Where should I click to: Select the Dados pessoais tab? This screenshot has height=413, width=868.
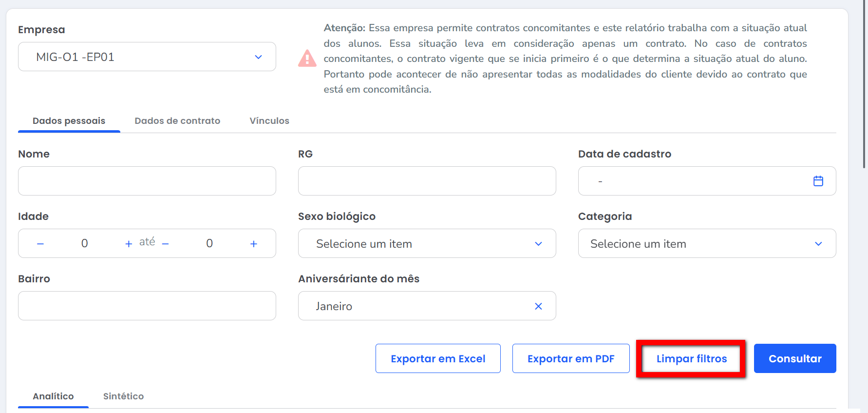point(69,121)
